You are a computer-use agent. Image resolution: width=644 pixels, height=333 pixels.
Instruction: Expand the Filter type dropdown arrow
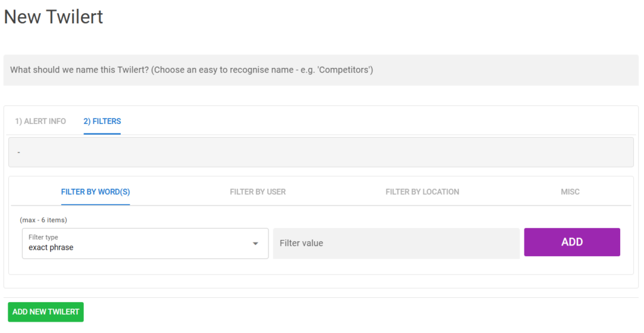tap(255, 244)
